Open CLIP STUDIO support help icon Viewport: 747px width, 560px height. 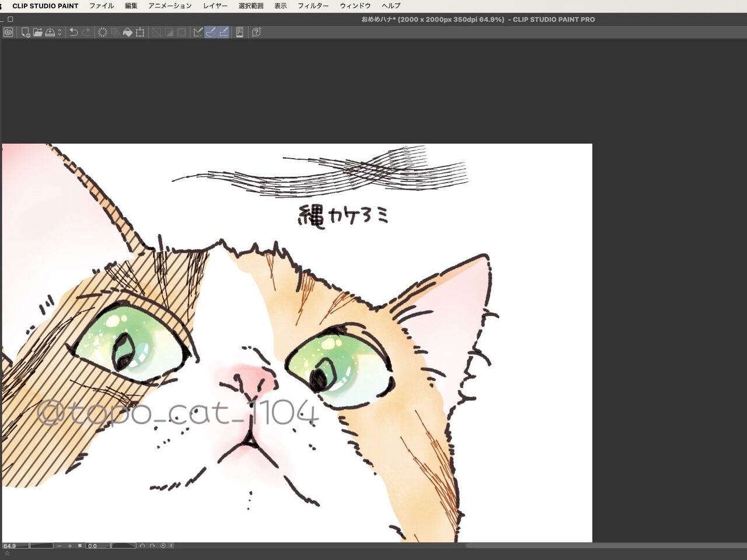(x=256, y=32)
